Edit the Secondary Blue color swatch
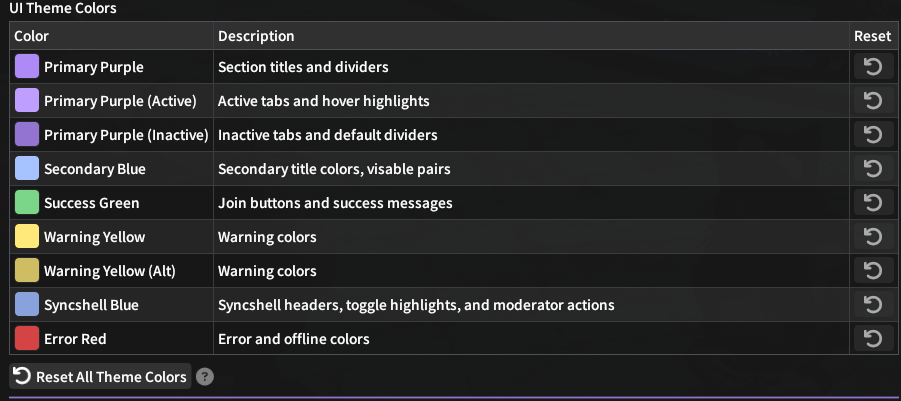 click(27, 169)
